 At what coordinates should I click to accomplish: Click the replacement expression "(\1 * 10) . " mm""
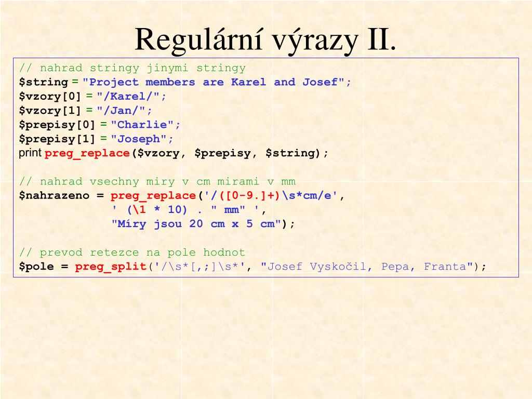(x=186, y=210)
